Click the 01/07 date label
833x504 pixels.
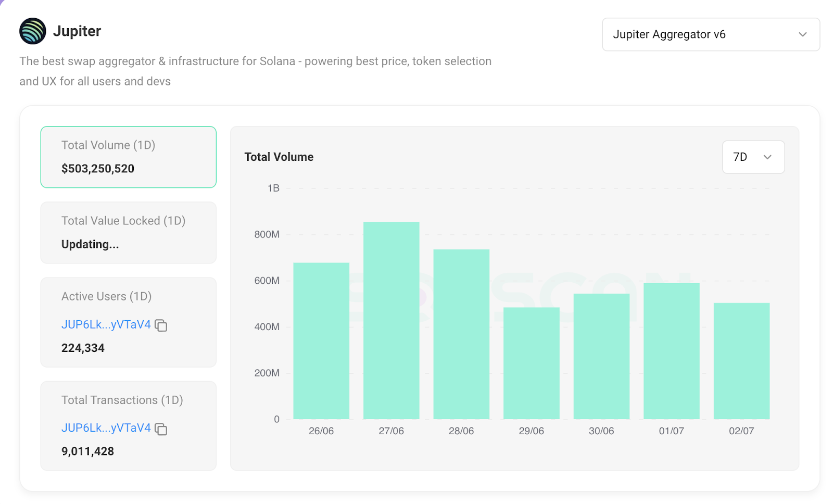coord(672,431)
